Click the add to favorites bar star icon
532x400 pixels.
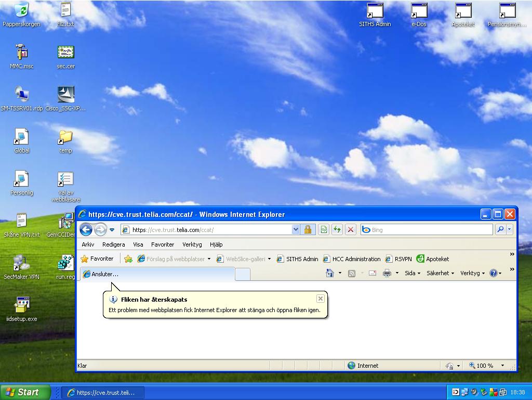coord(128,259)
